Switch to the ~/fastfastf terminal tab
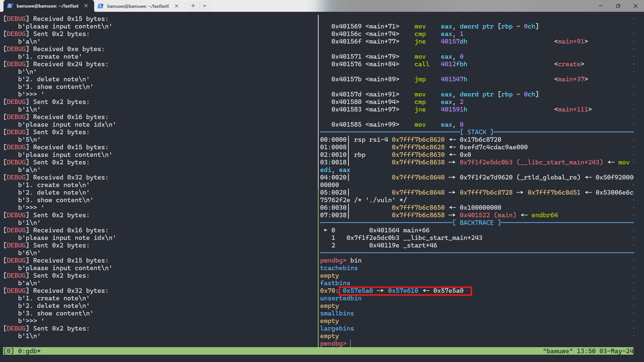This screenshot has width=644, height=362. coord(138,6)
